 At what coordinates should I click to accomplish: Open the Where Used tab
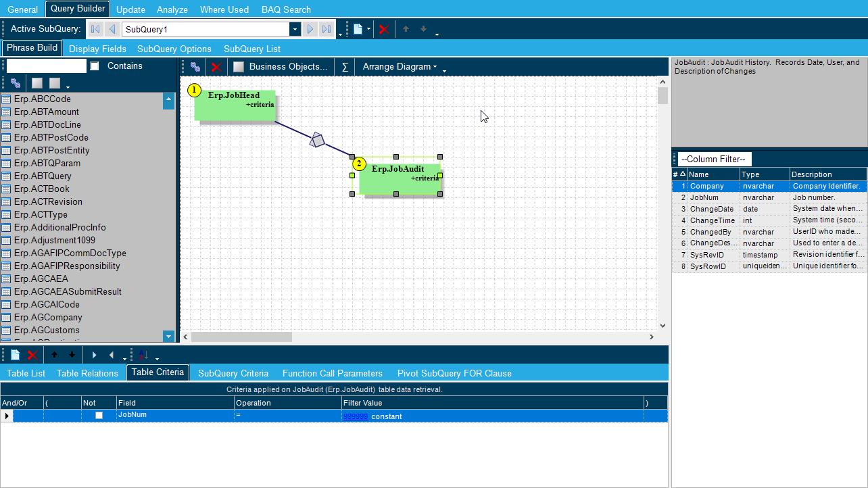click(x=224, y=9)
